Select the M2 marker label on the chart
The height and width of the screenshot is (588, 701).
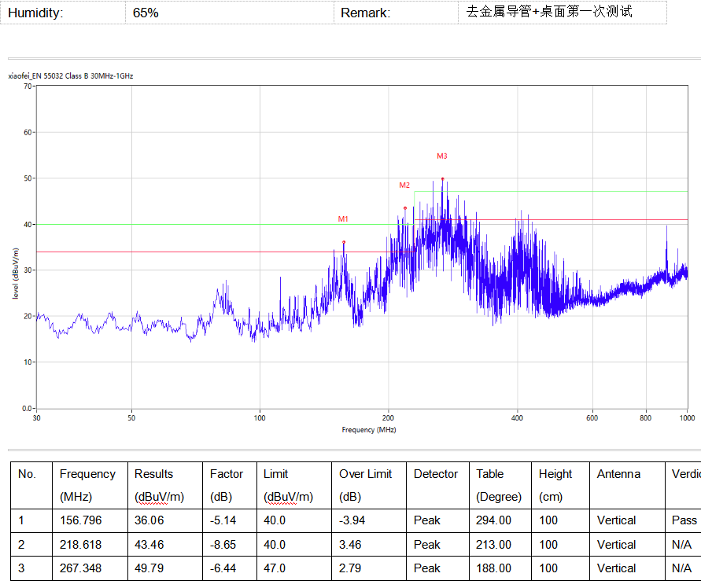404,185
